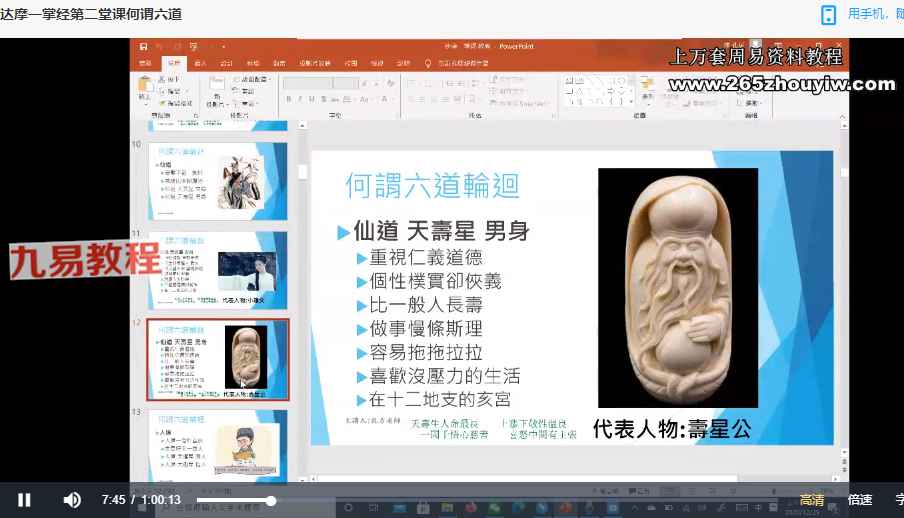Screen dimensions: 904x518
Task: Select slide 11 thumbnail with woman photo
Action: click(x=218, y=270)
